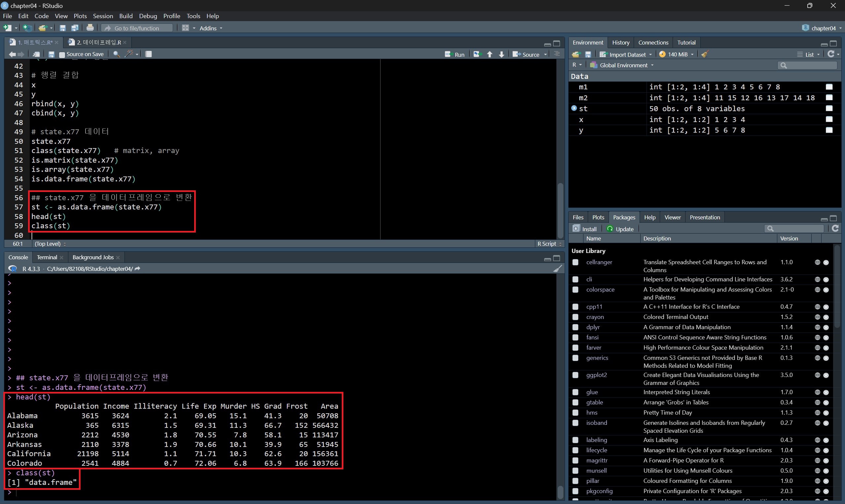Open the Import Dataset dropdown

626,54
